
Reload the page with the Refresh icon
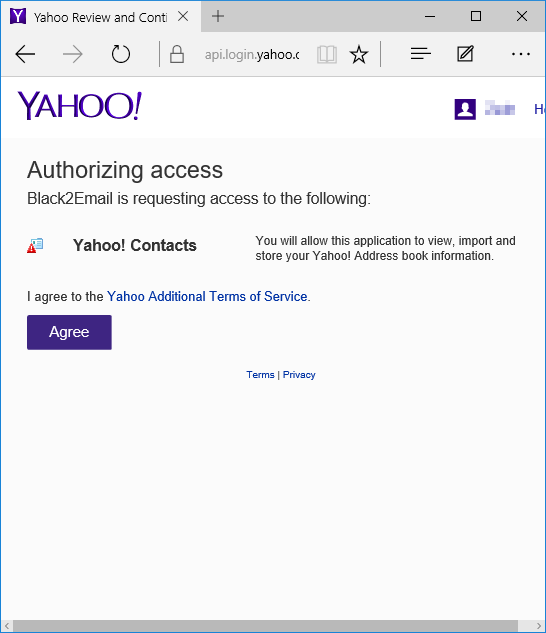(x=120, y=54)
